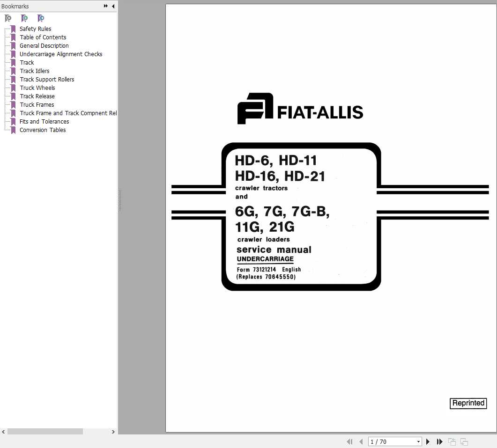Jump to the last page
Screen dimensions: 497x448
439,441
